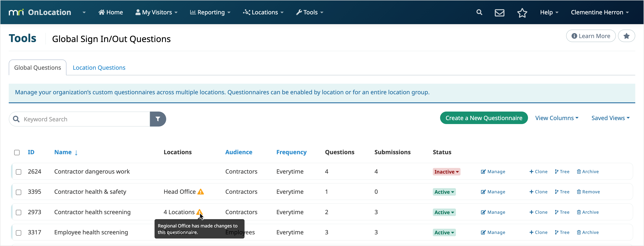Image resolution: width=644 pixels, height=246 pixels.
Task: Click the outlined star icon in the navbar
Action: tap(522, 13)
